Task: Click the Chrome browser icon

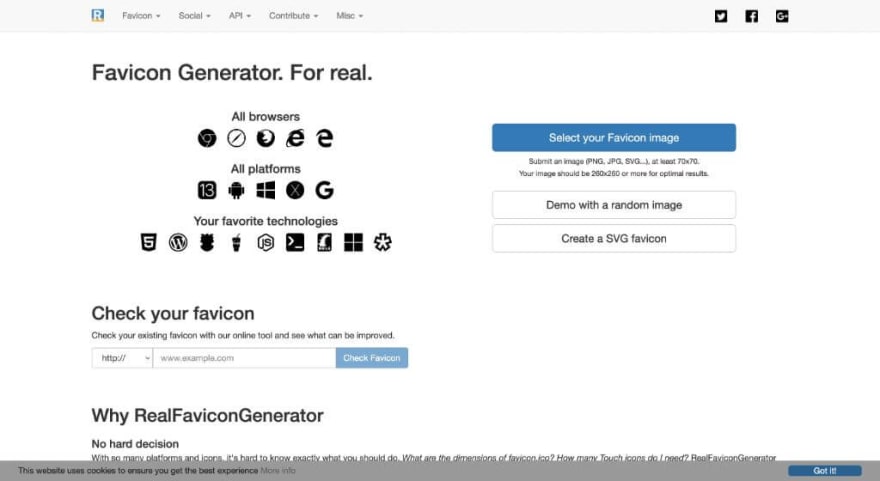Action: coord(207,138)
